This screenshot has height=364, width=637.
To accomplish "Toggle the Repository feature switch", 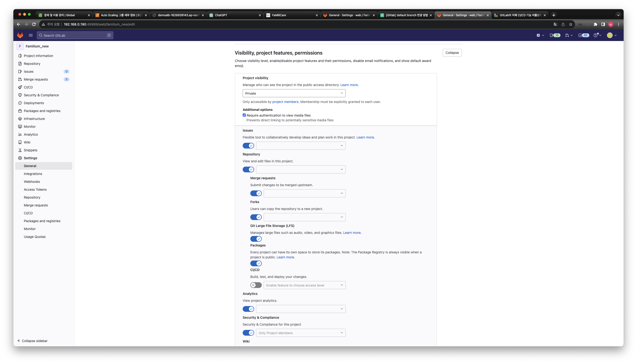I will tap(248, 169).
